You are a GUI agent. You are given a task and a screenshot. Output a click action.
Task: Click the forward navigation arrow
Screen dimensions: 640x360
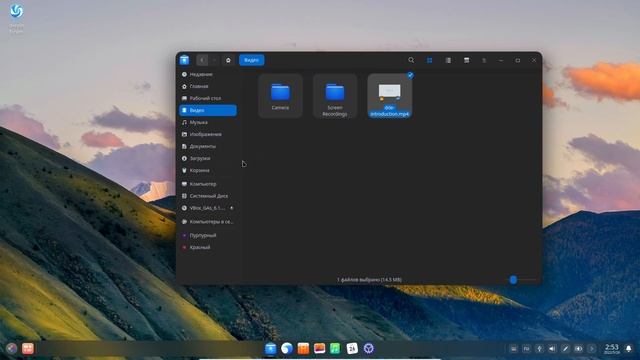click(x=214, y=60)
